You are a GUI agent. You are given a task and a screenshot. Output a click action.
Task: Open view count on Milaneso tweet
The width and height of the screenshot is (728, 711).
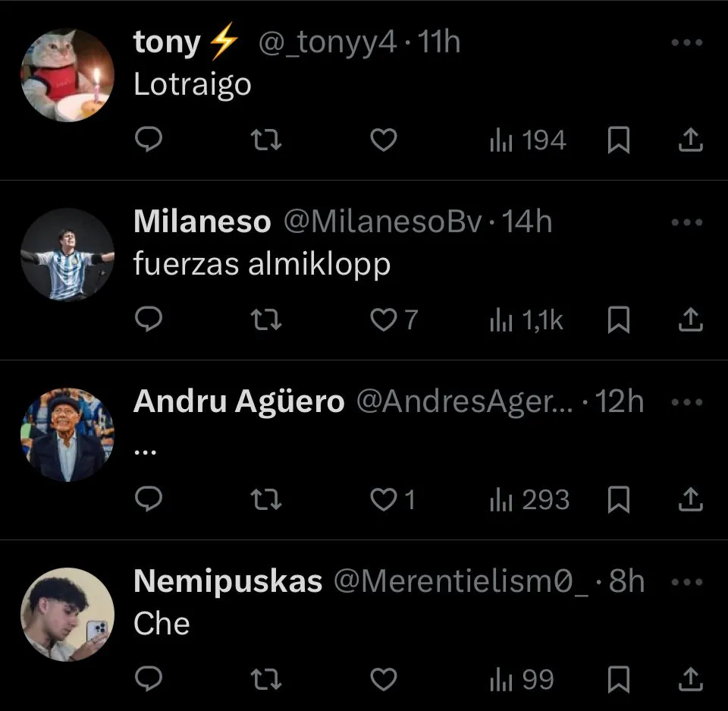click(x=526, y=320)
